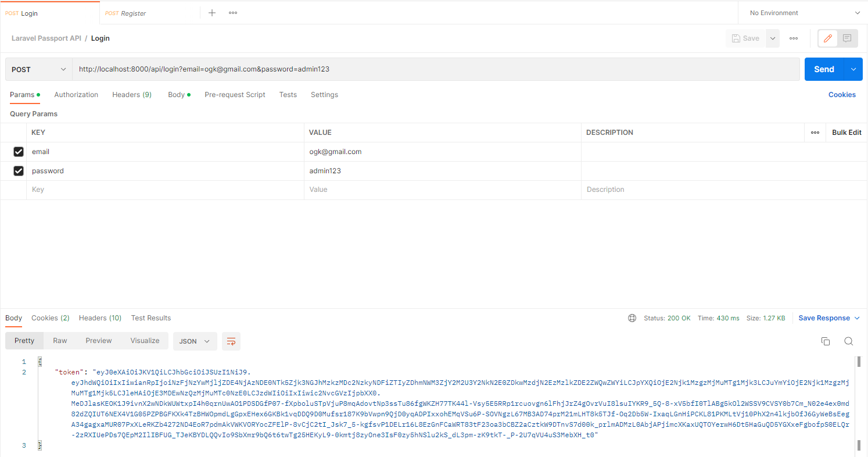Uncheck the email query parameter
This screenshot has height=457, width=868.
(x=18, y=151)
